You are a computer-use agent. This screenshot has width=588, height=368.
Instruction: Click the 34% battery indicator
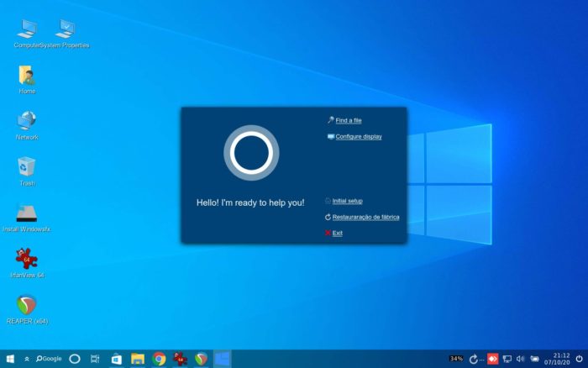click(456, 359)
